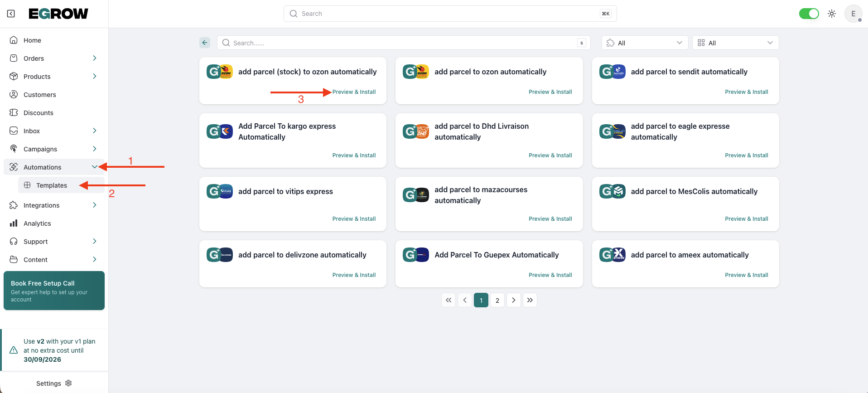Toggle the green switch in header
Image resolution: width=868 pixels, height=393 pixels.
(809, 14)
